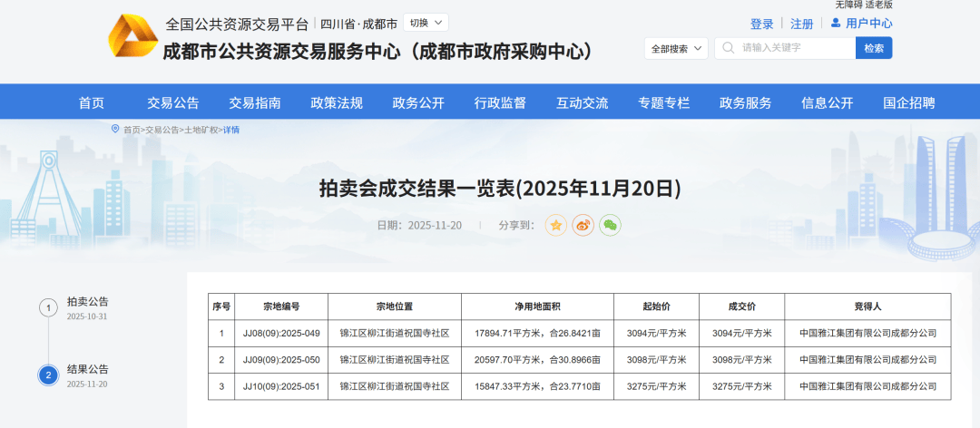
Task: Open 土地矿权 breadcrumb link
Action: coord(201,130)
